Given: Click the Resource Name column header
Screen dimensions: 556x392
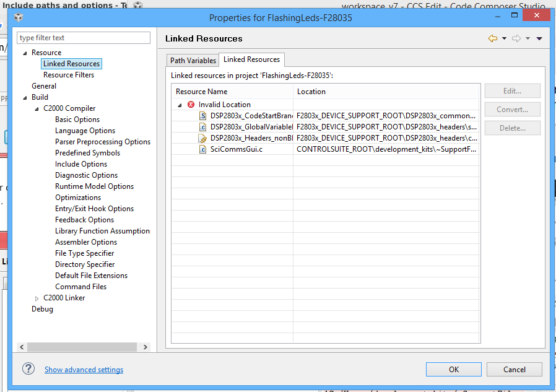Looking at the screenshot, I should coord(232,92).
